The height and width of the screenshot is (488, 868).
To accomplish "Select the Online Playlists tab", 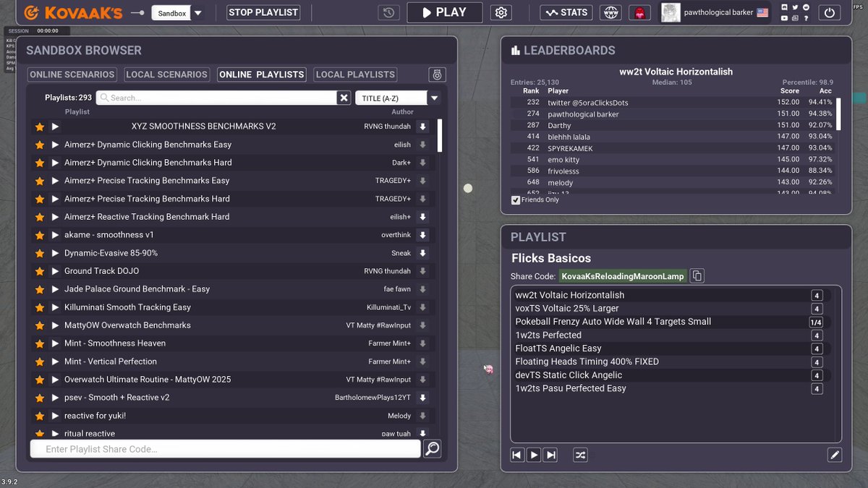I will point(262,74).
